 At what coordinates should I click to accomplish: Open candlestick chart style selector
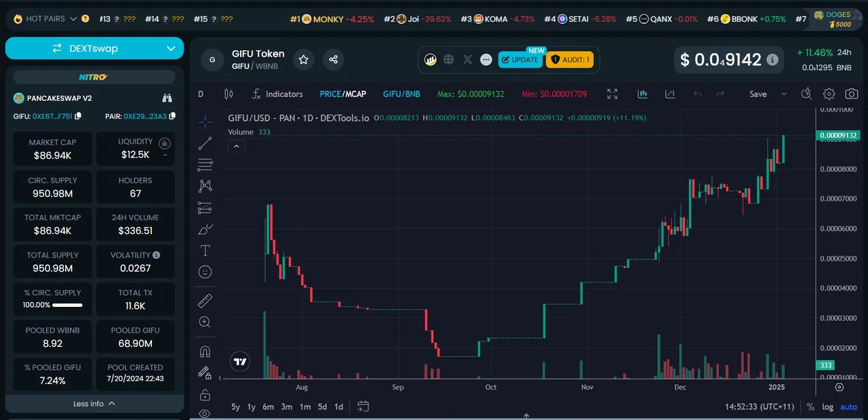pos(229,94)
